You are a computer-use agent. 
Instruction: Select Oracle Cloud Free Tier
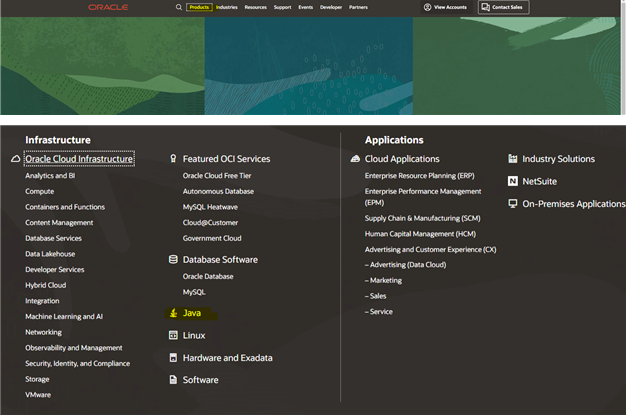point(217,176)
